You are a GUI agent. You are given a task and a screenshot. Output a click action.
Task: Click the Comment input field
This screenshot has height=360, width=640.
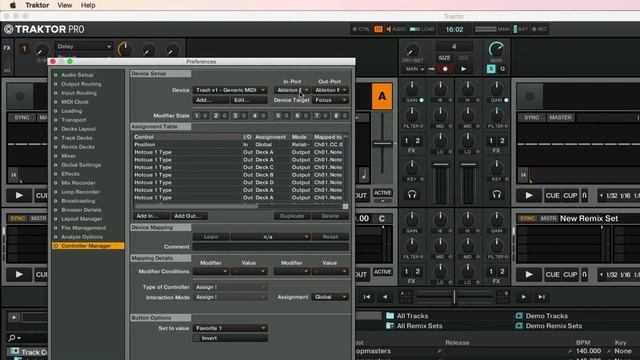pos(271,247)
